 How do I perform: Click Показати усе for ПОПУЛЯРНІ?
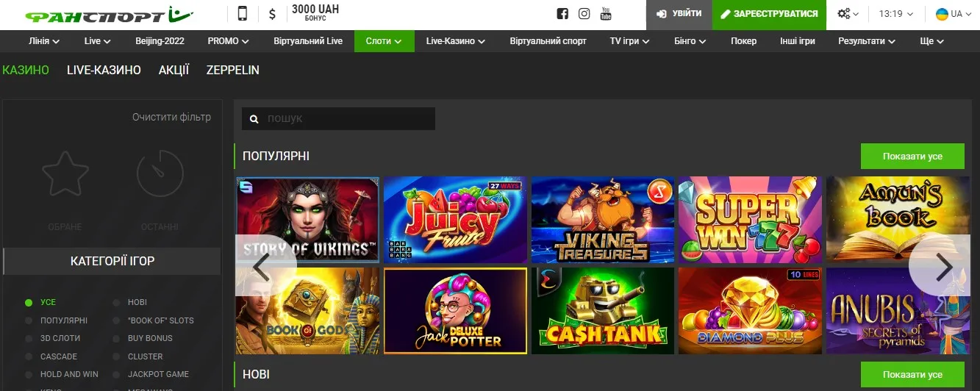coord(912,157)
